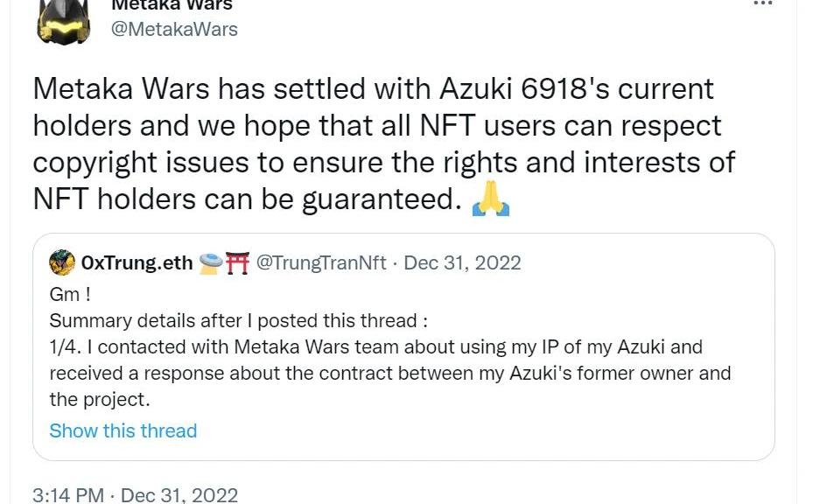Click the 'NFT holders can be guaranteed' line
813x504 pixels.
(246, 199)
